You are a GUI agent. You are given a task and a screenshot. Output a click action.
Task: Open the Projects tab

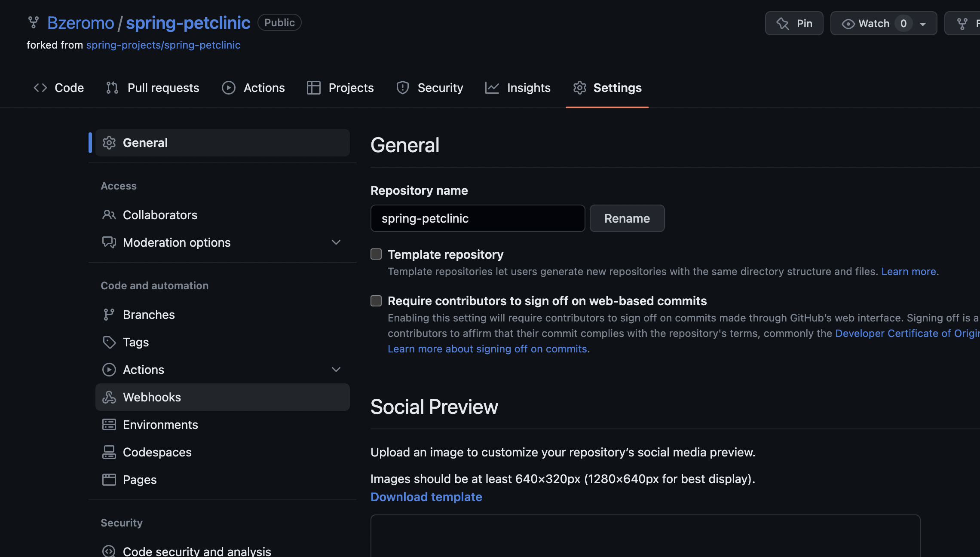[x=340, y=88]
